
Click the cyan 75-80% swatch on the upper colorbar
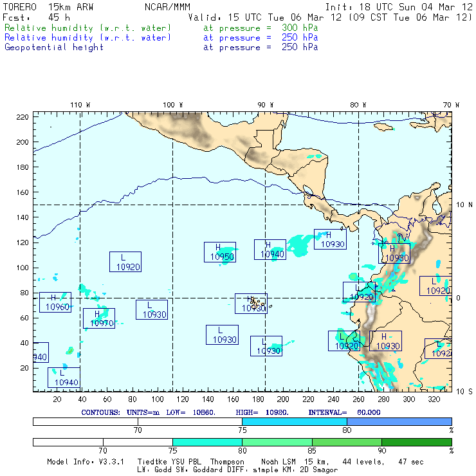[295, 421]
